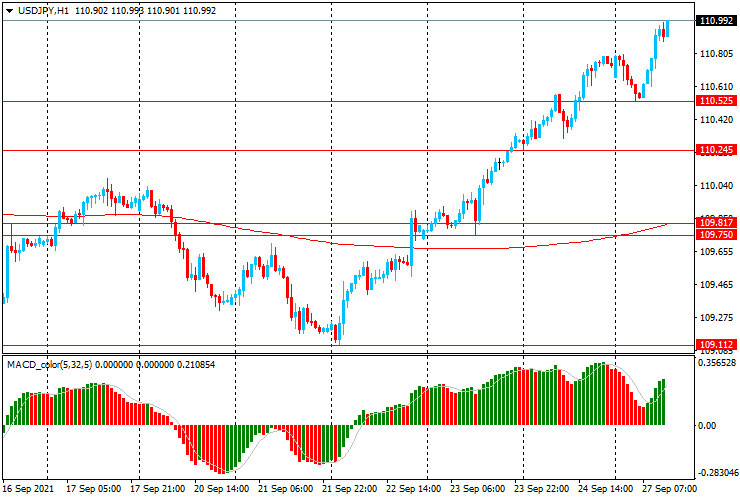Click the 109.655 price axis value

[x=716, y=252]
